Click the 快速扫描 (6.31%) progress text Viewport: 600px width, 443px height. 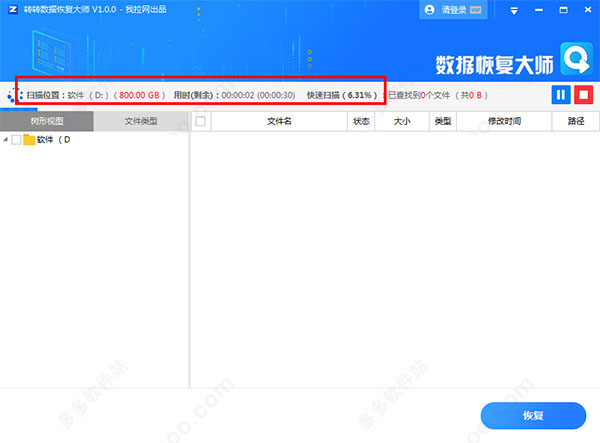click(342, 95)
